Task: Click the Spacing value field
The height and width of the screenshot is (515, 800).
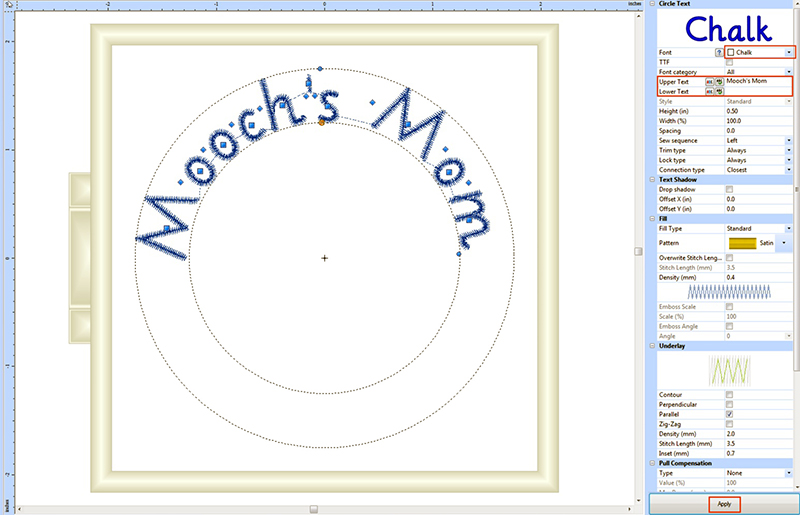Action: pos(758,131)
